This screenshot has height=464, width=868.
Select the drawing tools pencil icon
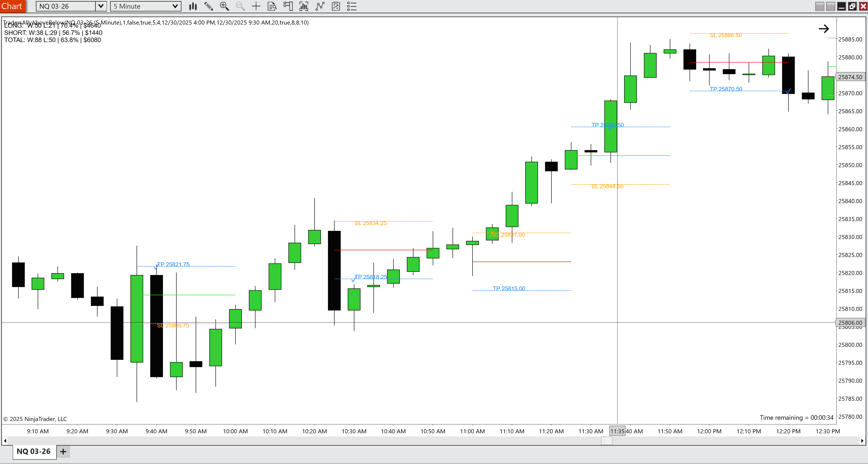[209, 6]
